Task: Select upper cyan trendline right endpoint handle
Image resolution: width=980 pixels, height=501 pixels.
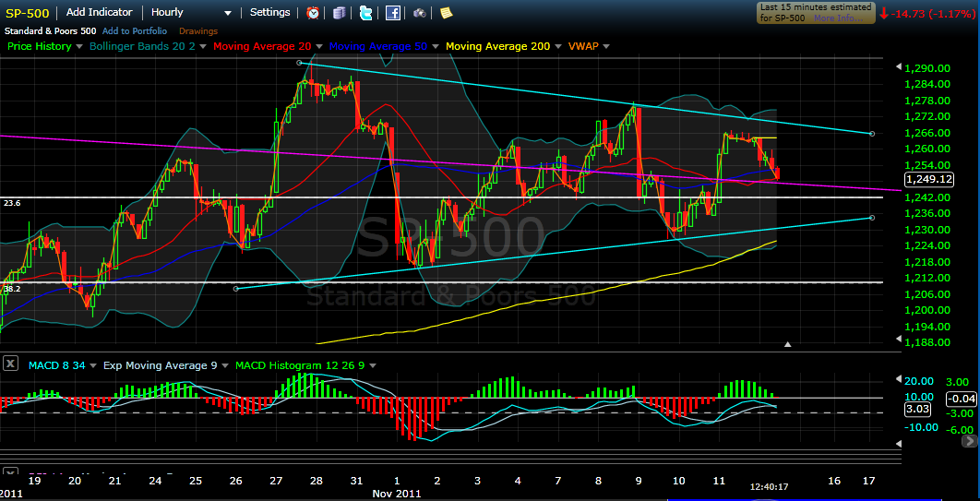Action: (x=872, y=134)
